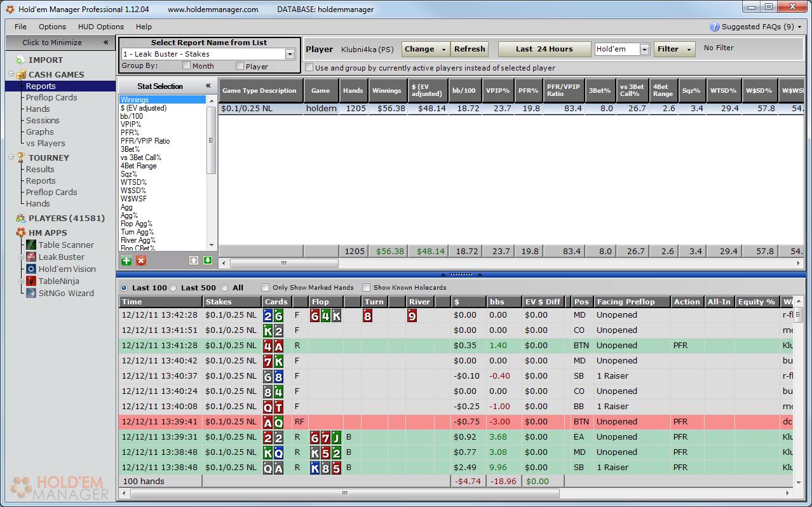Select the All hands radio button

coord(224,288)
